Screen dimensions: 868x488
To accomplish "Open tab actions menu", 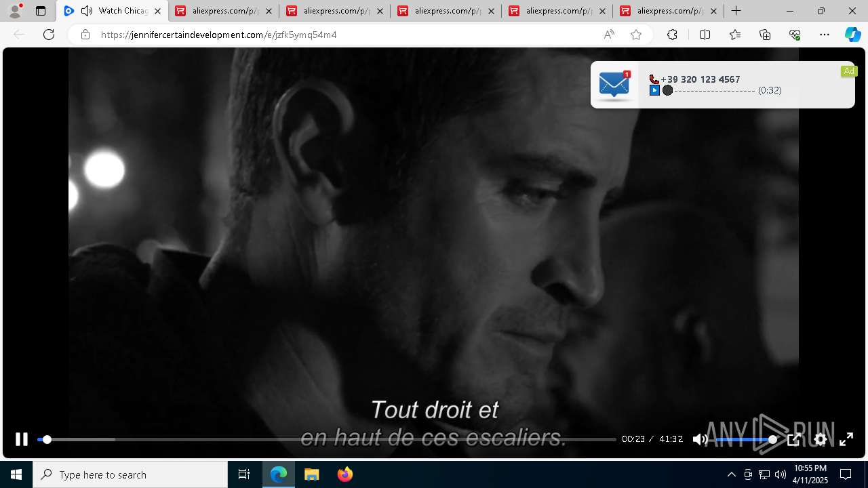I will click(41, 11).
